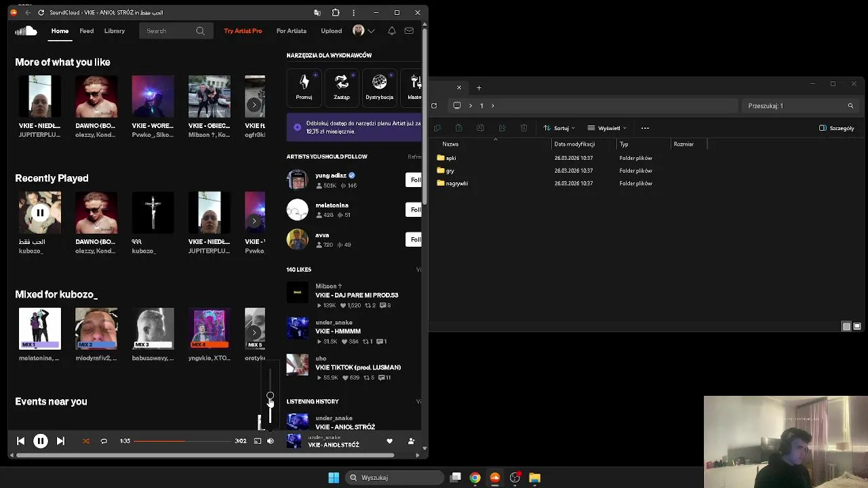
Task: Open VKIE TIKTOK (prod. LUSMAN) track
Action: (x=358, y=367)
